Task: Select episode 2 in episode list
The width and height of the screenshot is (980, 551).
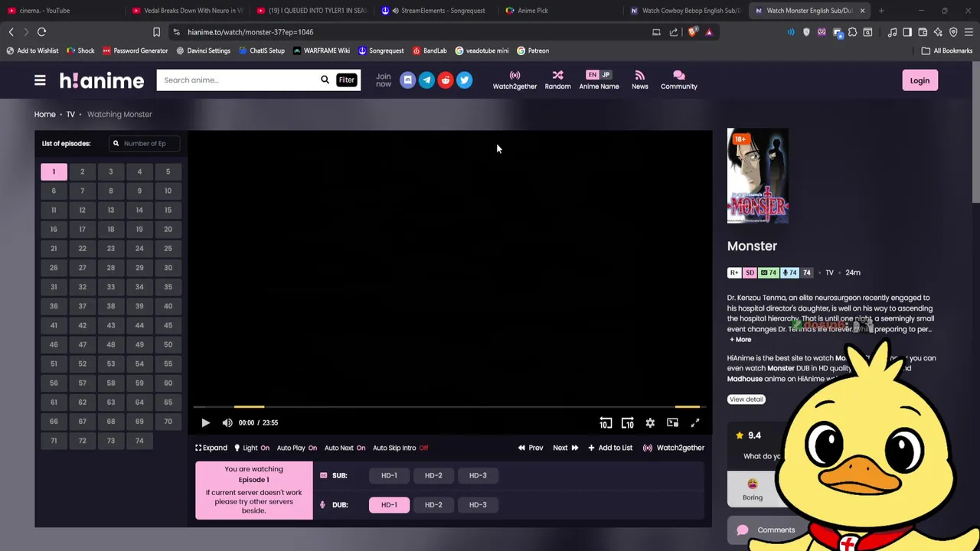Action: [x=82, y=171]
